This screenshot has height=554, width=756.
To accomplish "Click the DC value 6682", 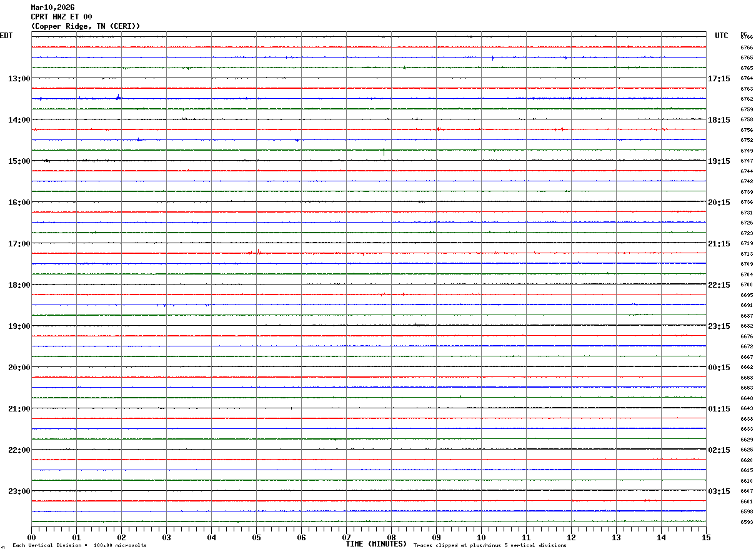I will point(747,326).
